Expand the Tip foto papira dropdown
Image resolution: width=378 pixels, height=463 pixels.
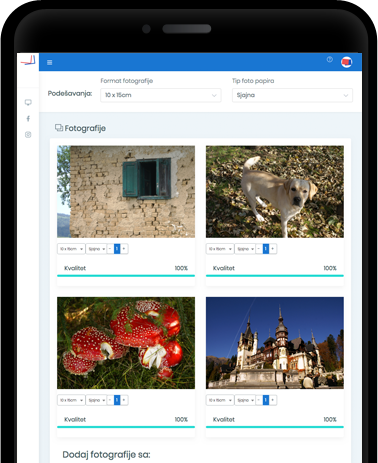point(292,95)
